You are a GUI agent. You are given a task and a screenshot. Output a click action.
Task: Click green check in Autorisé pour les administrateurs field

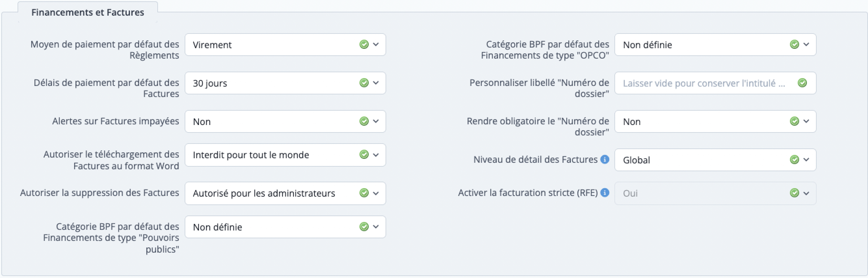(x=364, y=193)
